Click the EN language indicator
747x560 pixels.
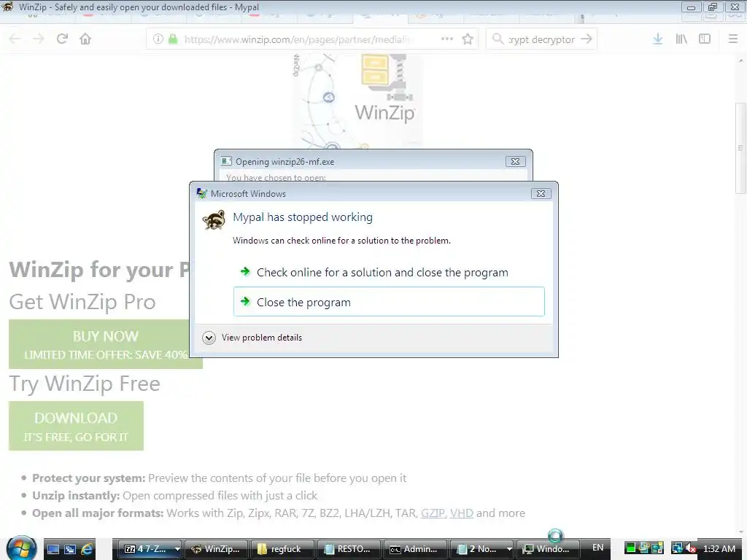click(x=598, y=548)
